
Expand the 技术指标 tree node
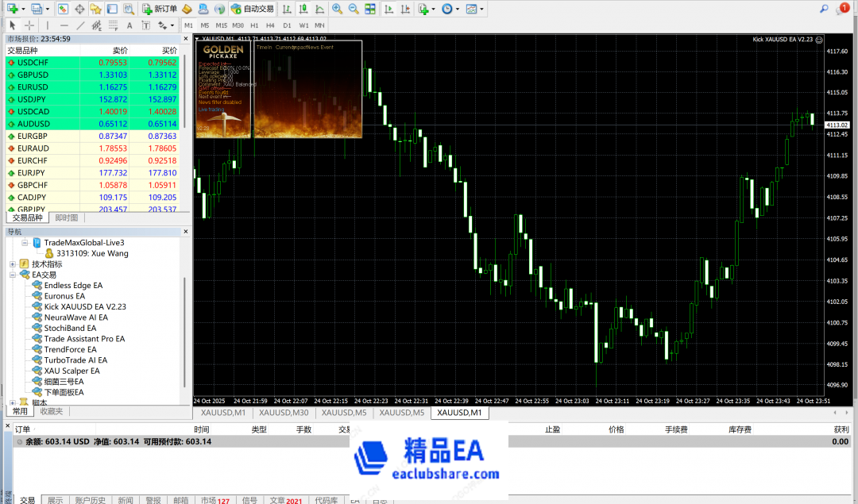(13, 264)
